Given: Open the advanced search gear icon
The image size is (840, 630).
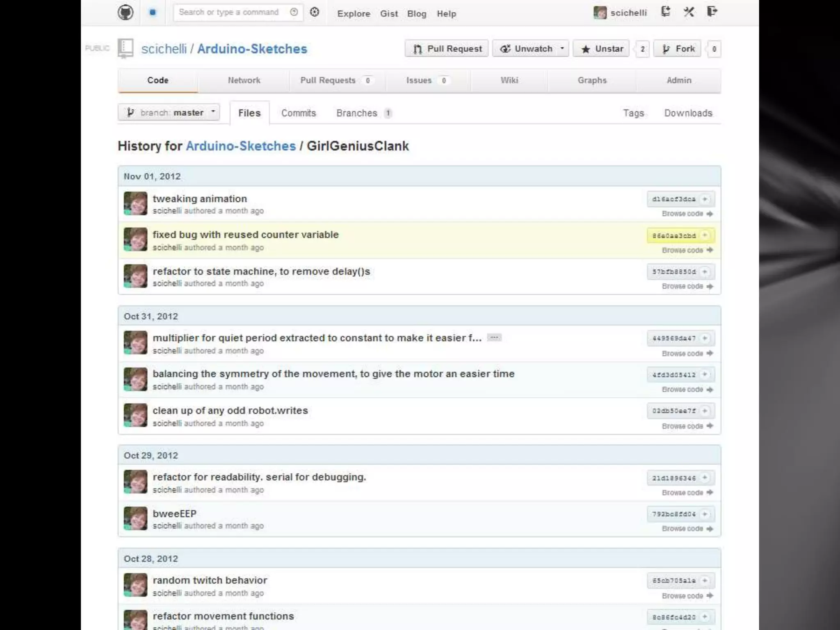Looking at the screenshot, I should tap(315, 12).
